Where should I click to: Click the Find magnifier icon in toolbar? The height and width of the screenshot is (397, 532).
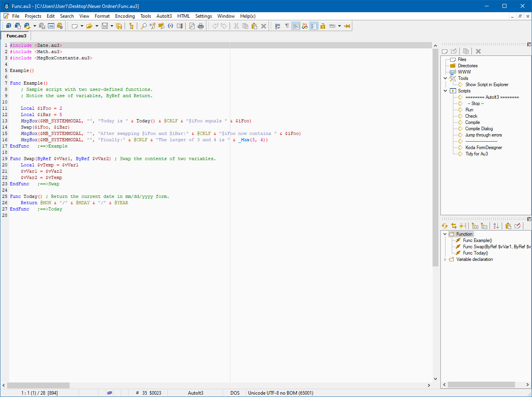click(144, 26)
